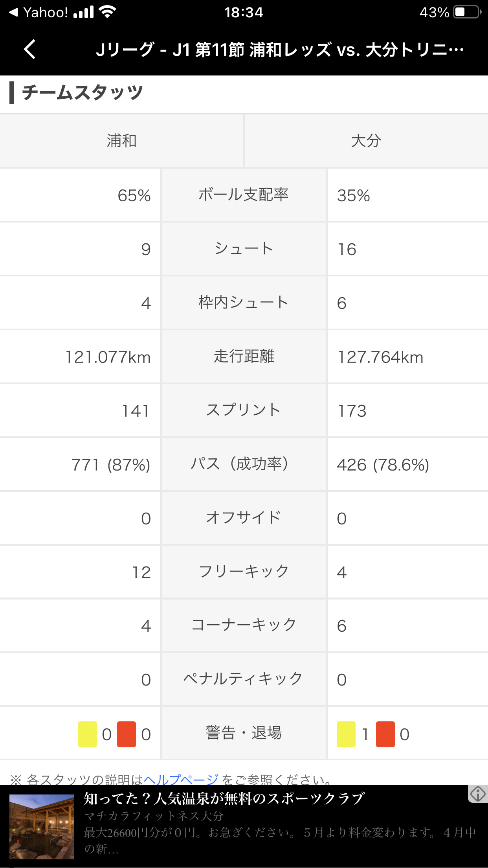Select the 浦和 team column header
Viewport: 488px width, 868px height.
coord(122,141)
